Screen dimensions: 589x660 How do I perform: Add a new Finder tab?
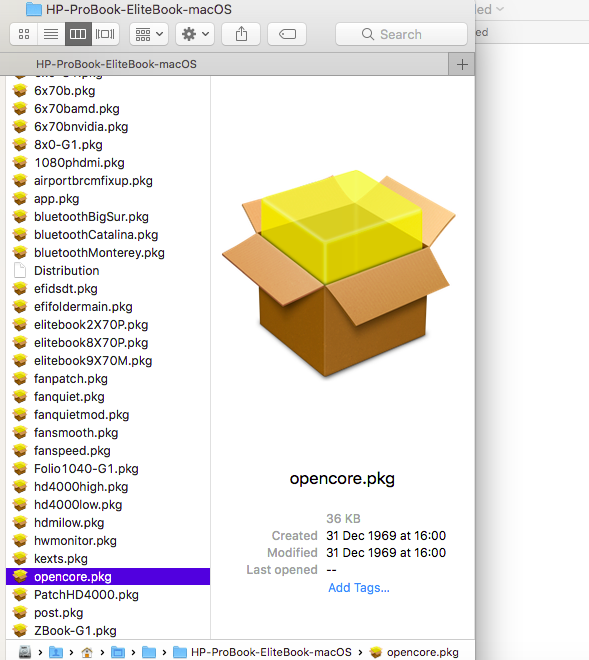click(x=462, y=64)
